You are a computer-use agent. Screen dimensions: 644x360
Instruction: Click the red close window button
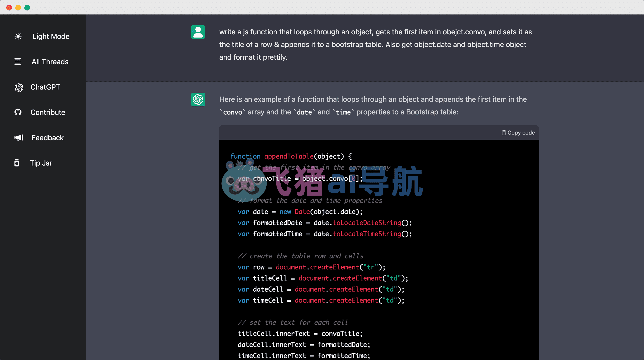(9, 7)
